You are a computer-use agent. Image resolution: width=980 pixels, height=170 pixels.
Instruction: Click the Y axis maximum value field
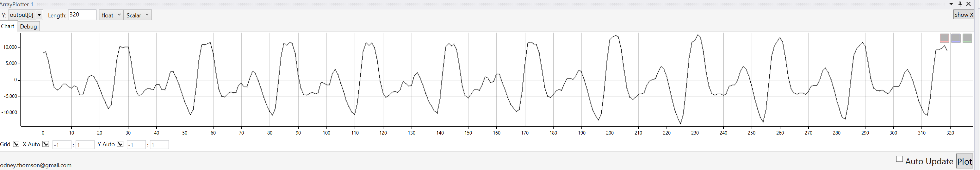tap(159, 145)
